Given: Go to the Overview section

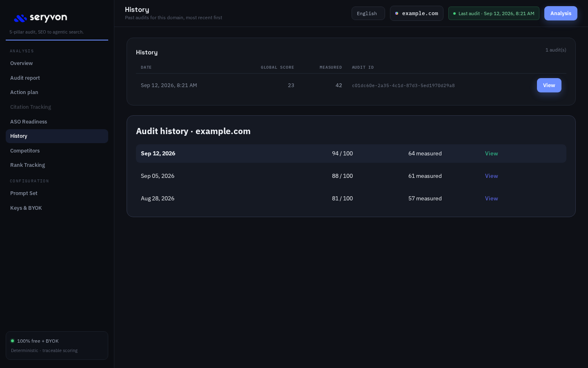Looking at the screenshot, I should pos(57,63).
